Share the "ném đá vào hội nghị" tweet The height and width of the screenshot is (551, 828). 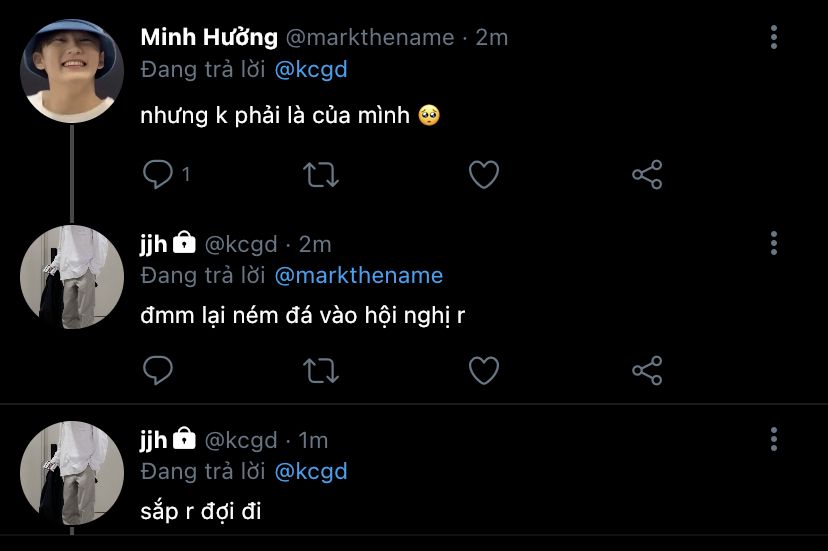click(x=647, y=371)
